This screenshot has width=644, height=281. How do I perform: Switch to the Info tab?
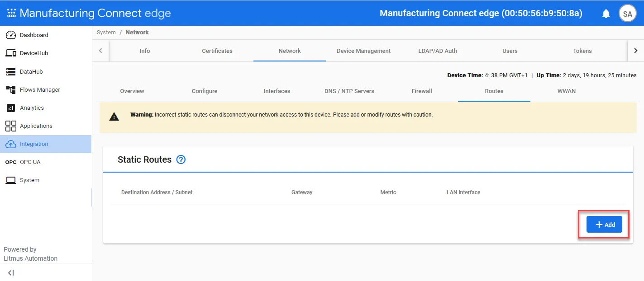tap(145, 51)
